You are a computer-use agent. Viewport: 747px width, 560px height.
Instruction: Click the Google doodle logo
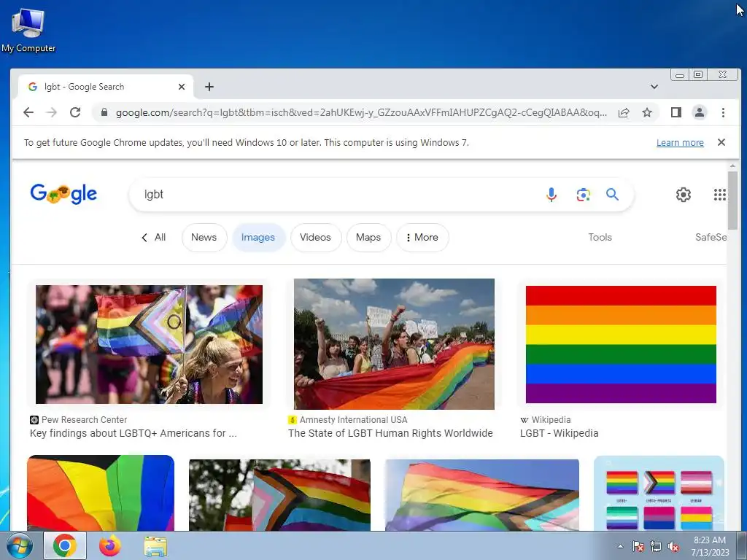(x=63, y=194)
